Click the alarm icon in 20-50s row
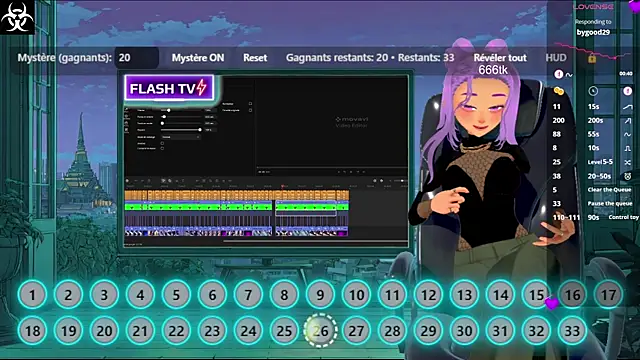Viewport: 640px width, 360px height. click(x=627, y=176)
